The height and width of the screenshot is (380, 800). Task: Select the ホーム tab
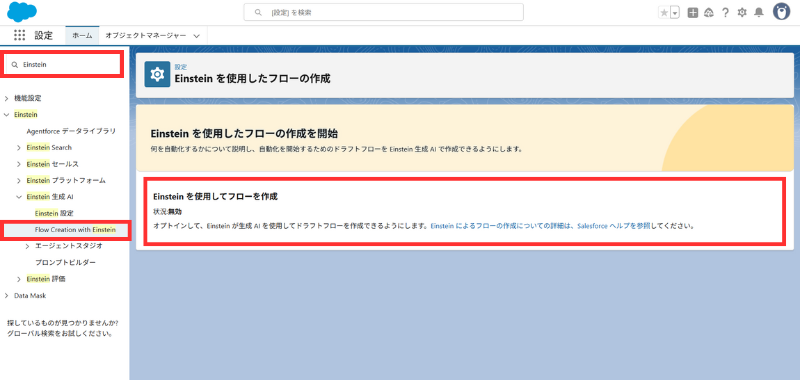coord(82,36)
